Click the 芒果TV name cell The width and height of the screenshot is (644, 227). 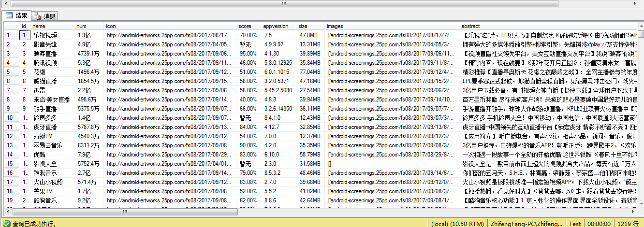tap(53, 191)
